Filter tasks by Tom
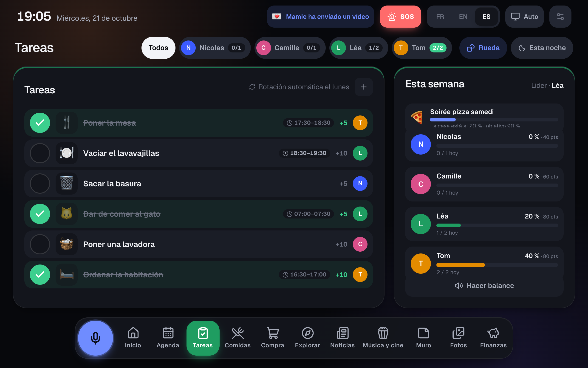Viewport: 588px width, 368px height. (x=422, y=48)
